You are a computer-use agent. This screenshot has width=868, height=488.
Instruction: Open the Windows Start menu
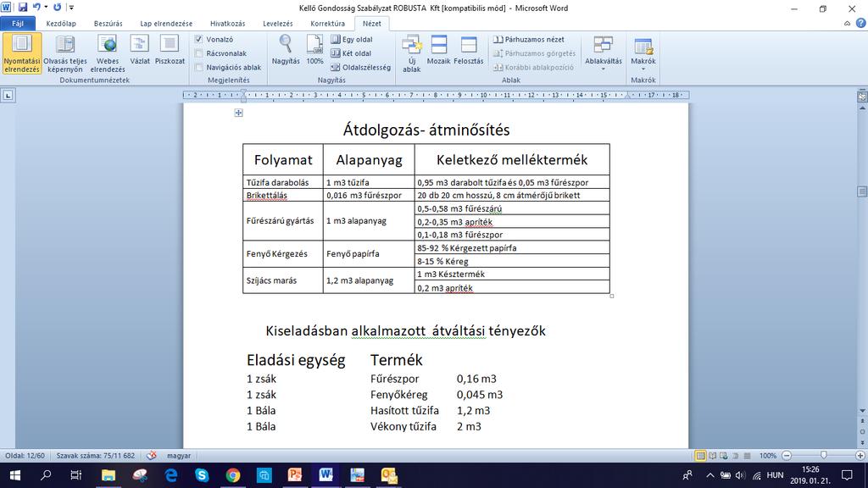[x=15, y=475]
